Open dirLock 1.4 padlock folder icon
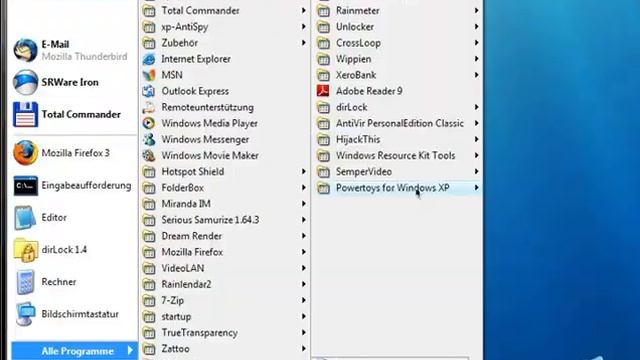Screen dimensions: 640x360 [25, 250]
